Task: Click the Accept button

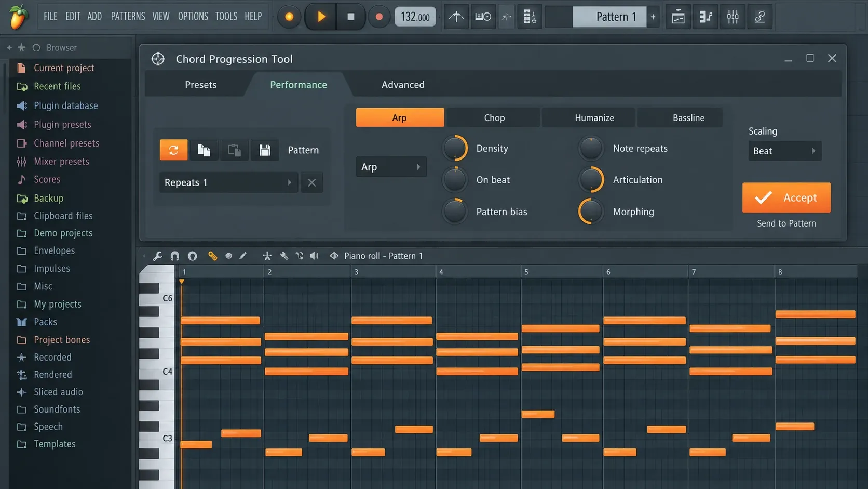Action: pos(786,197)
